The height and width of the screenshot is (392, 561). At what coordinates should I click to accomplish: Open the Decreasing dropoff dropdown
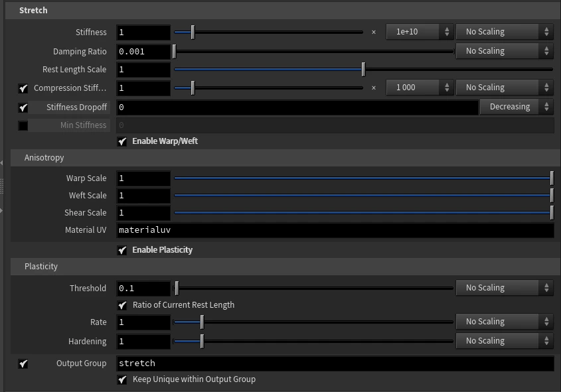click(x=517, y=107)
